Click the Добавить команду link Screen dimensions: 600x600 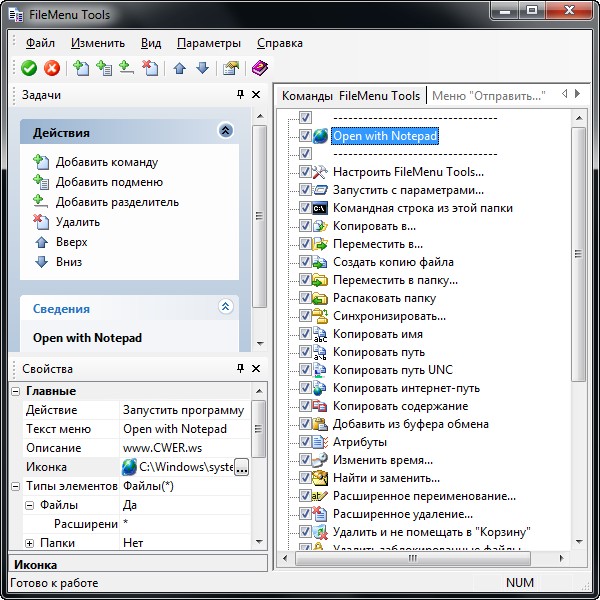pos(106,162)
